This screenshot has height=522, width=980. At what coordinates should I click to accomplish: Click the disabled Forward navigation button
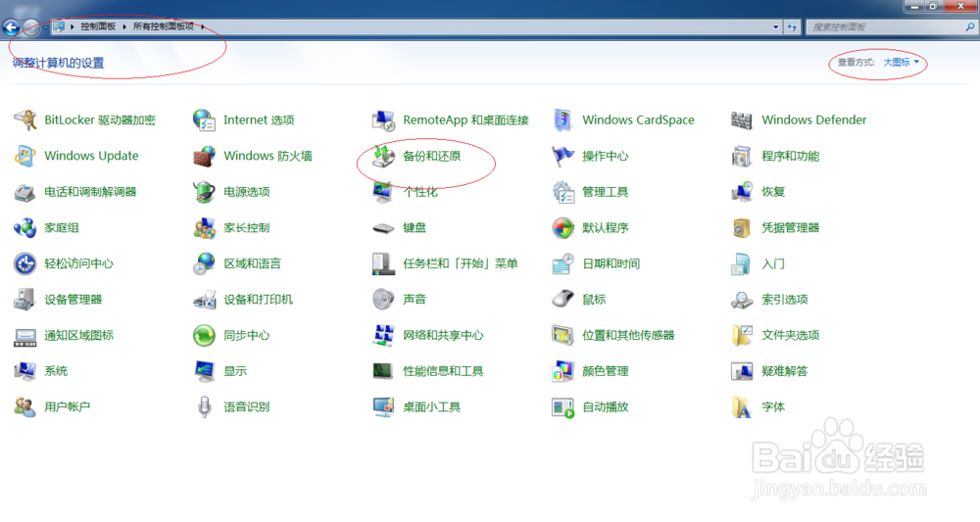(30, 26)
